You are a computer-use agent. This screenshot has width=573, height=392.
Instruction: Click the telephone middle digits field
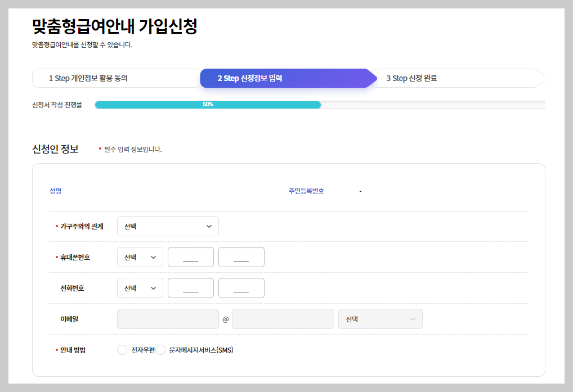tap(190, 287)
